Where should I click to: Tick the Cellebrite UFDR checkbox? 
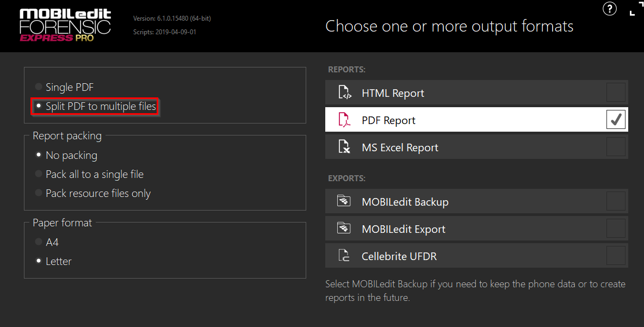(616, 256)
